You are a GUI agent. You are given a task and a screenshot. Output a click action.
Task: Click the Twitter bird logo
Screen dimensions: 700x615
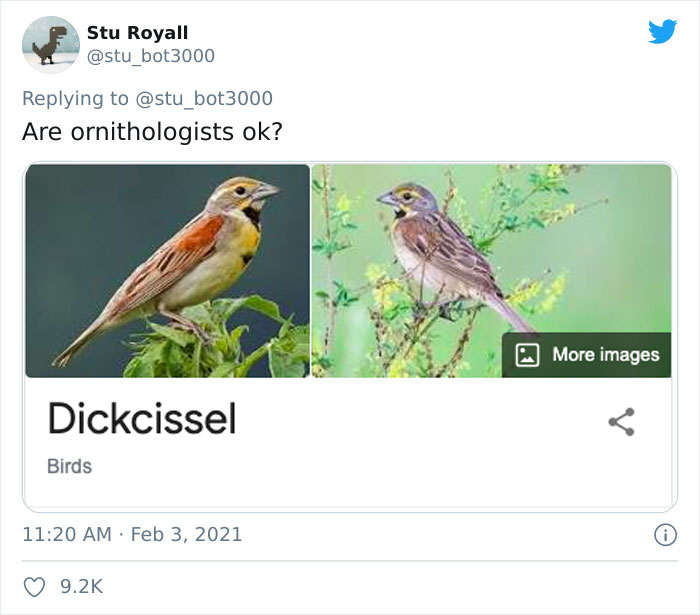(662, 31)
